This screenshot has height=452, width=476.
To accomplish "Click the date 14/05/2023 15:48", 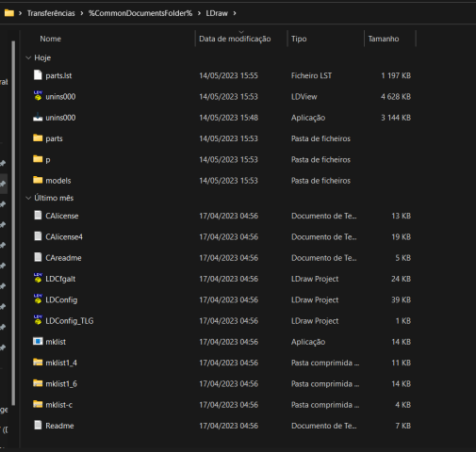I will coord(228,118).
